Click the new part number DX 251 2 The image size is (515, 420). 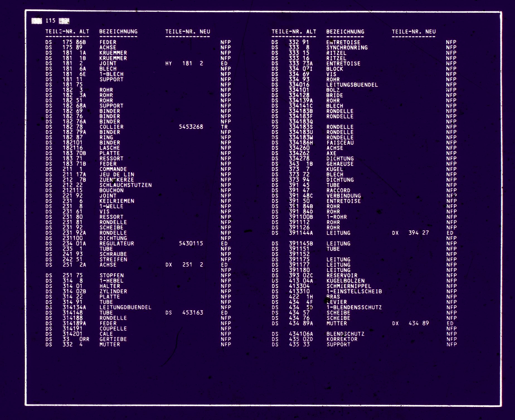pyautogui.click(x=184, y=265)
